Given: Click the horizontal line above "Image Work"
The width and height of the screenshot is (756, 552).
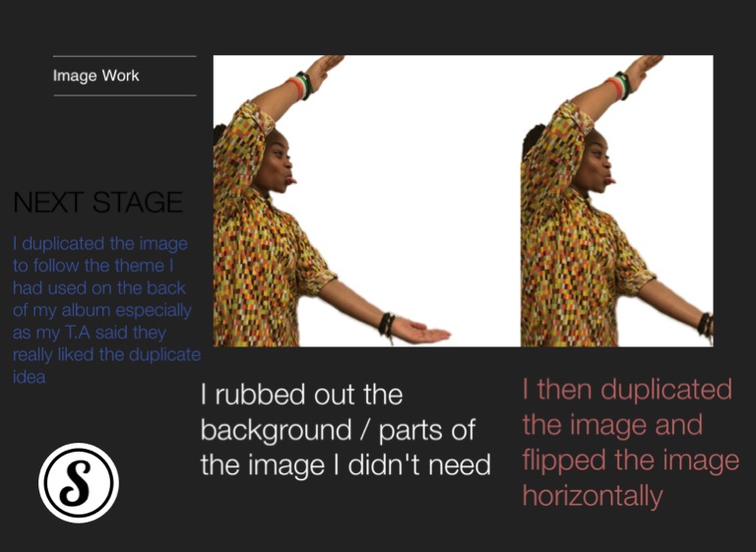Looking at the screenshot, I should [x=124, y=56].
